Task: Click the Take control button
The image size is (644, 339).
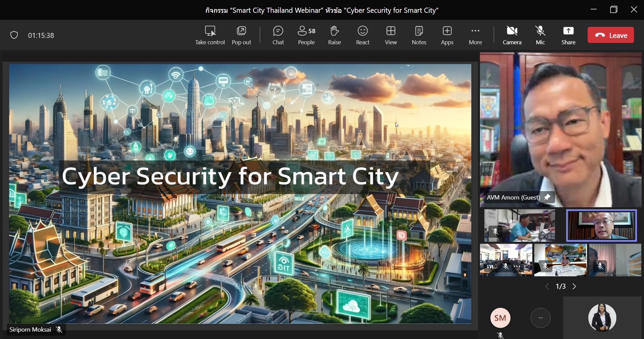Action: 210,35
